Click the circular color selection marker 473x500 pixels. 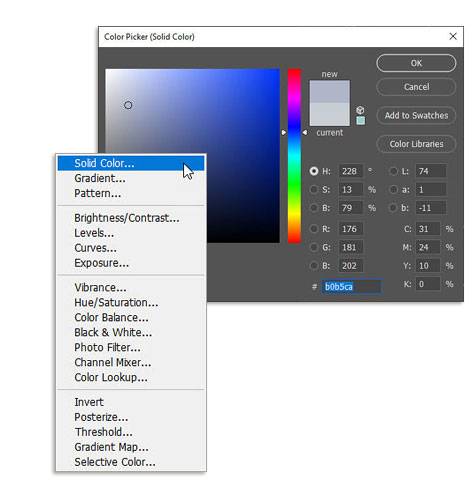click(128, 105)
